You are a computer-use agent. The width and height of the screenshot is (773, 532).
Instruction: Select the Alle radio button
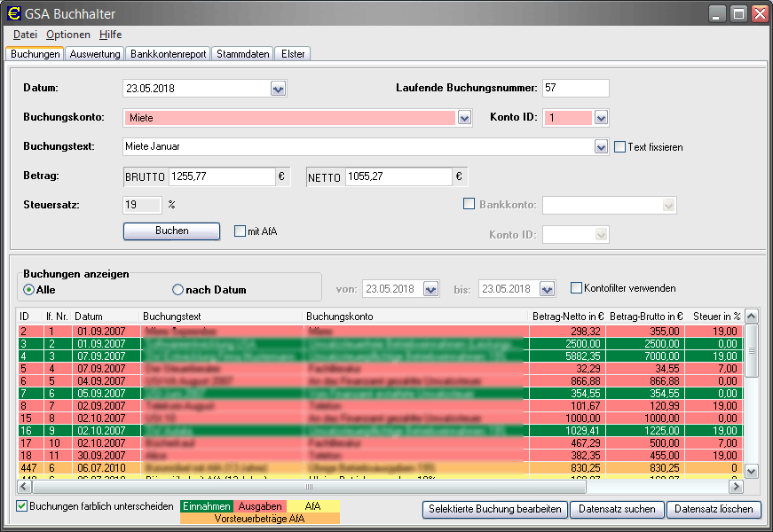coord(29,290)
